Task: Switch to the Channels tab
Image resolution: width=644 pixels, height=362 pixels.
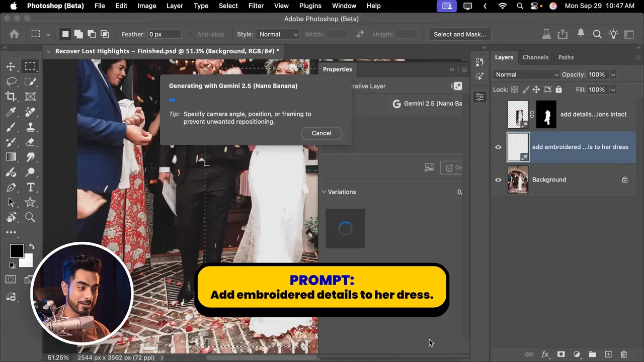Action: (535, 57)
